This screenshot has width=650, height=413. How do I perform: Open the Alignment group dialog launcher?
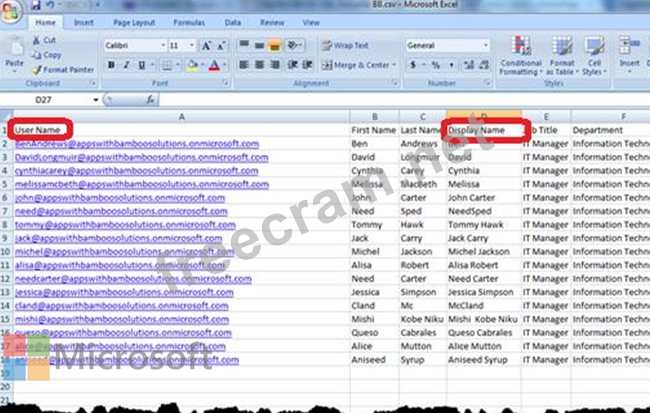[394, 83]
